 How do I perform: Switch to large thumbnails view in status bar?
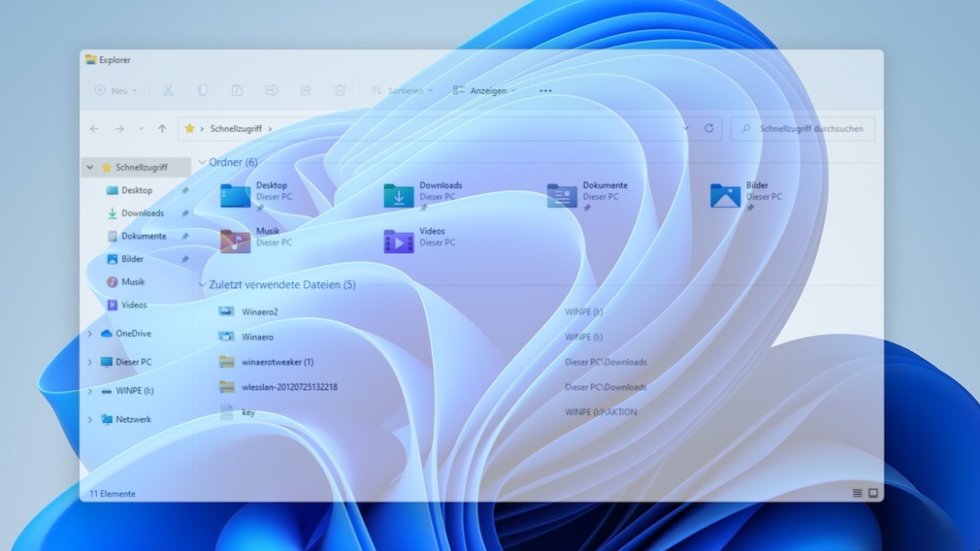pos(873,494)
